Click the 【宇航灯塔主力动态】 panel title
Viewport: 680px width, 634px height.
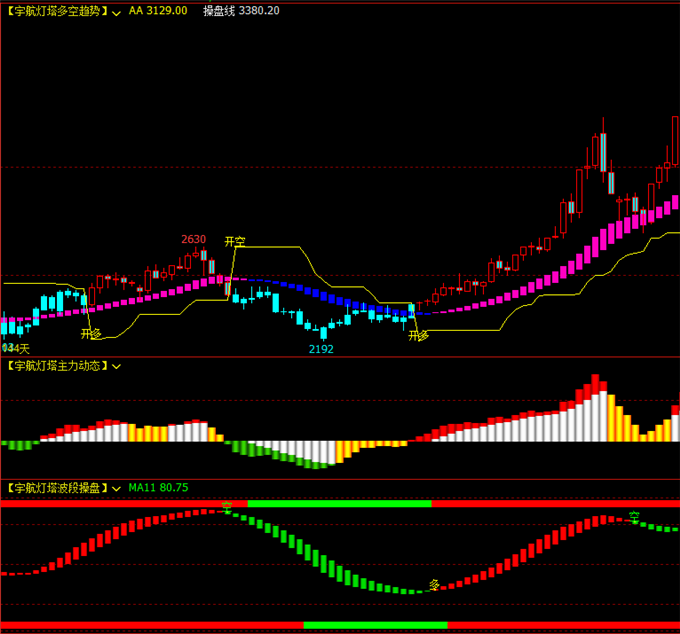click(56, 366)
